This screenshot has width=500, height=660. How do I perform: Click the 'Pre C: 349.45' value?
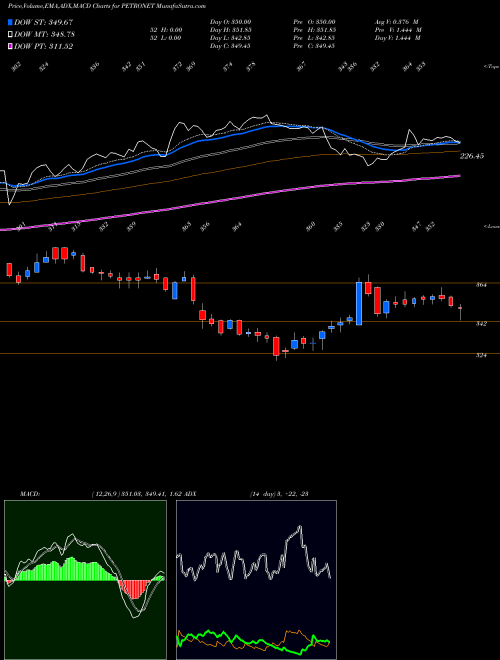coord(314,46)
